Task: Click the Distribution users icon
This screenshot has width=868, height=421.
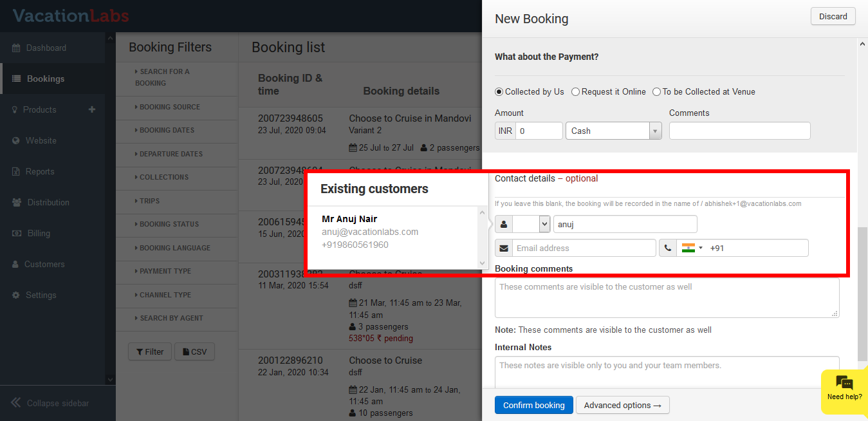Action: (x=17, y=203)
